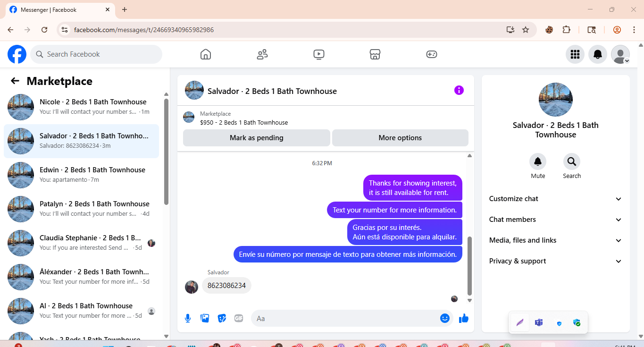Open the GIF picker icon

[239, 318]
